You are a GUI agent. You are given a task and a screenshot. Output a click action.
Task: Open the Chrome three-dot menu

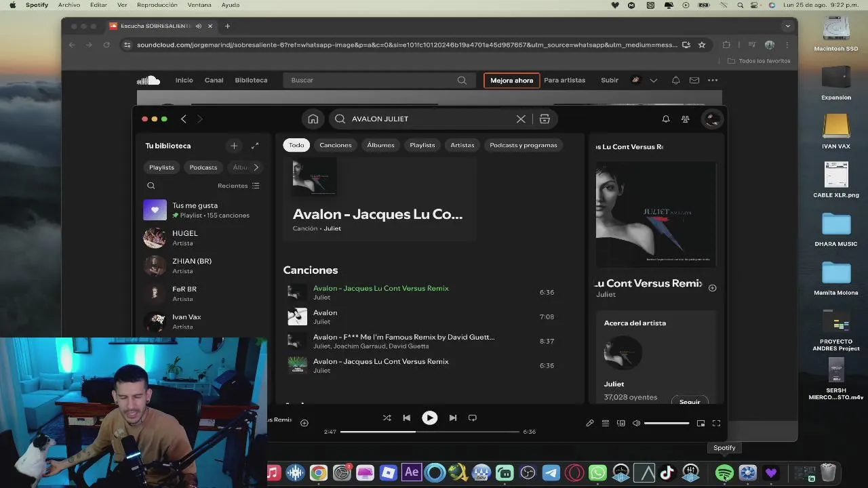click(787, 45)
